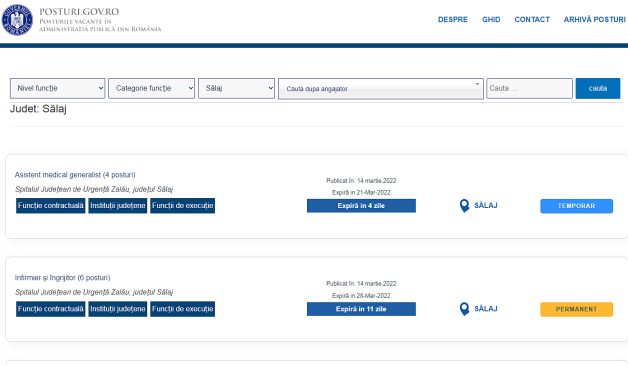Click the Romanian Government logo emblem
This screenshot has width=628, height=365.
click(x=17, y=20)
